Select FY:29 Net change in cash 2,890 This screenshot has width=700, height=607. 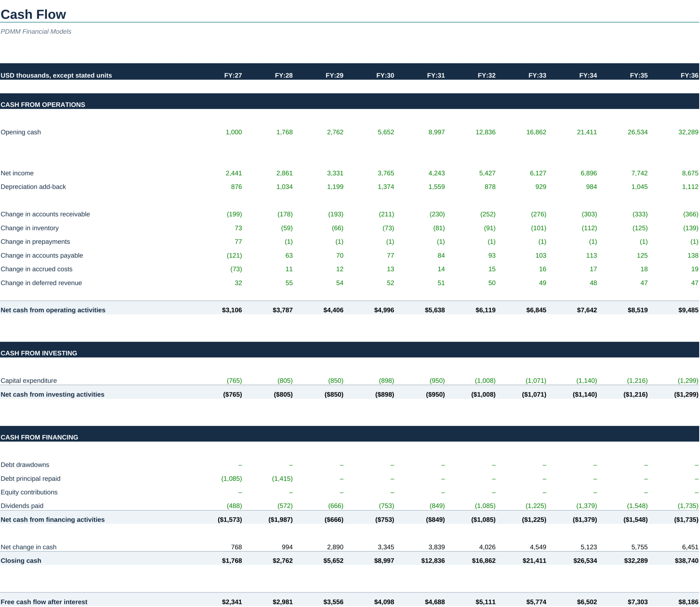[x=335, y=547]
